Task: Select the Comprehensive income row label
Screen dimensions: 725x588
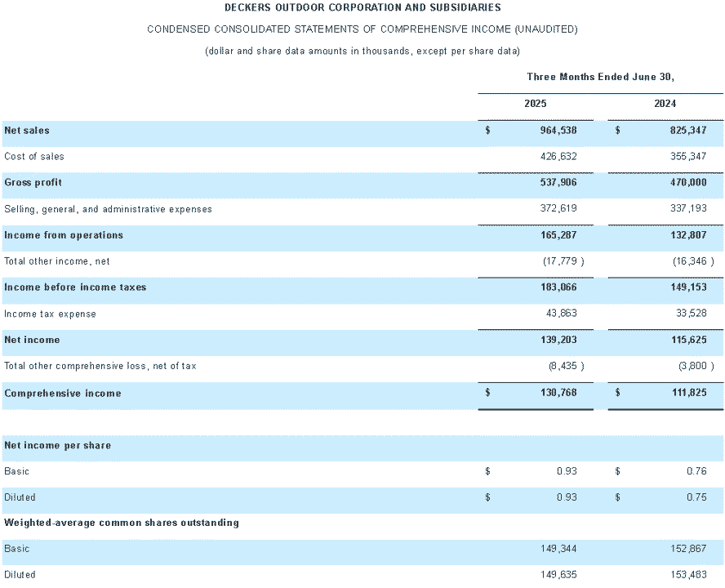Action: tap(62, 394)
